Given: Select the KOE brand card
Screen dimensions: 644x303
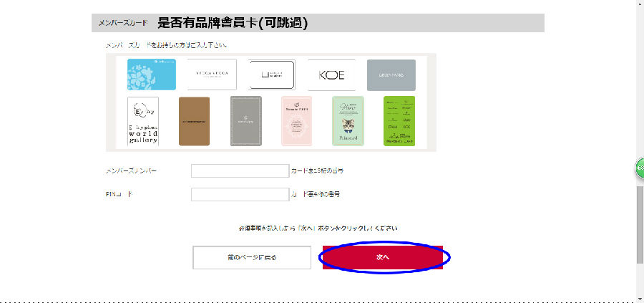Looking at the screenshot, I should tap(331, 74).
